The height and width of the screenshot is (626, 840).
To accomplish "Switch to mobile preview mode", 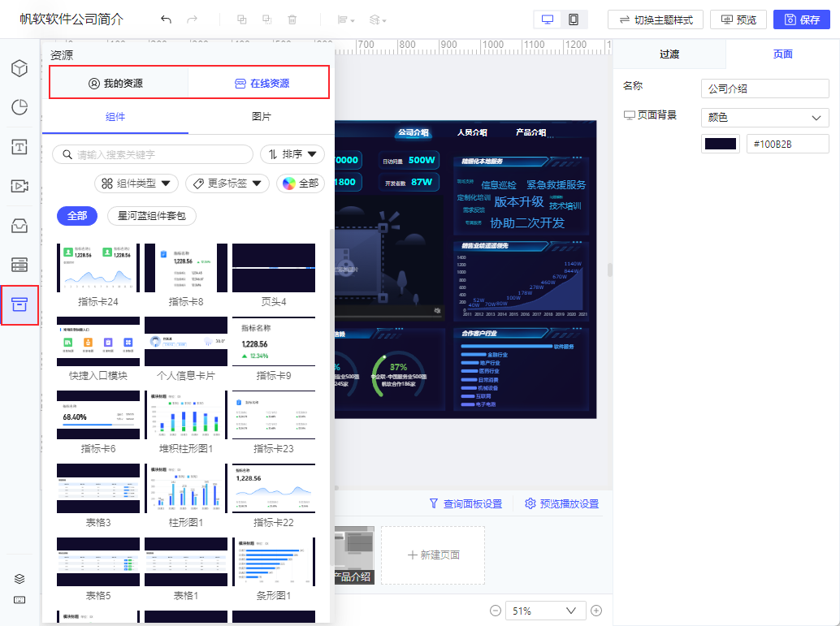I will (574, 19).
